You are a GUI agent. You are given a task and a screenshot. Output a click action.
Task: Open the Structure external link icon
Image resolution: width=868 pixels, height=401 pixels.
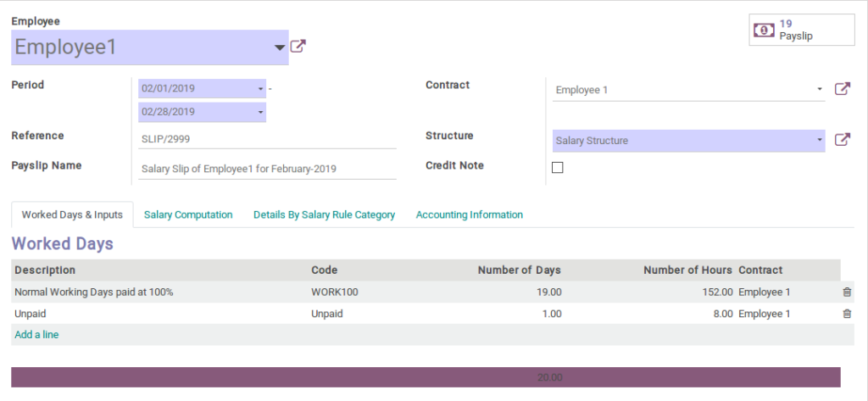842,140
